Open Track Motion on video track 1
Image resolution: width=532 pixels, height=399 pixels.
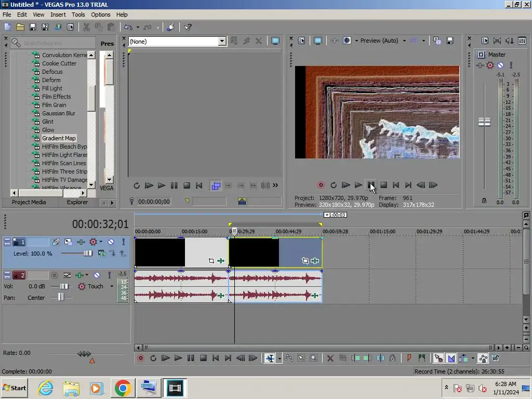(x=68, y=242)
